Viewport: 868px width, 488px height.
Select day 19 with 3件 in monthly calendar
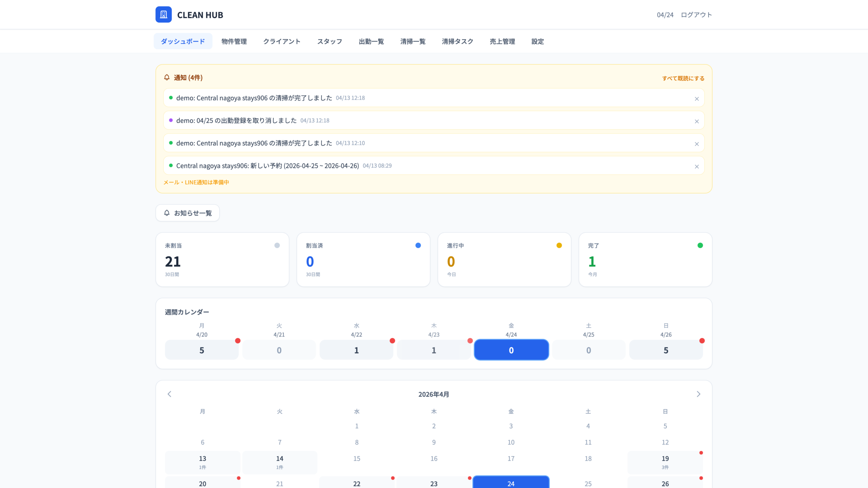665,462
